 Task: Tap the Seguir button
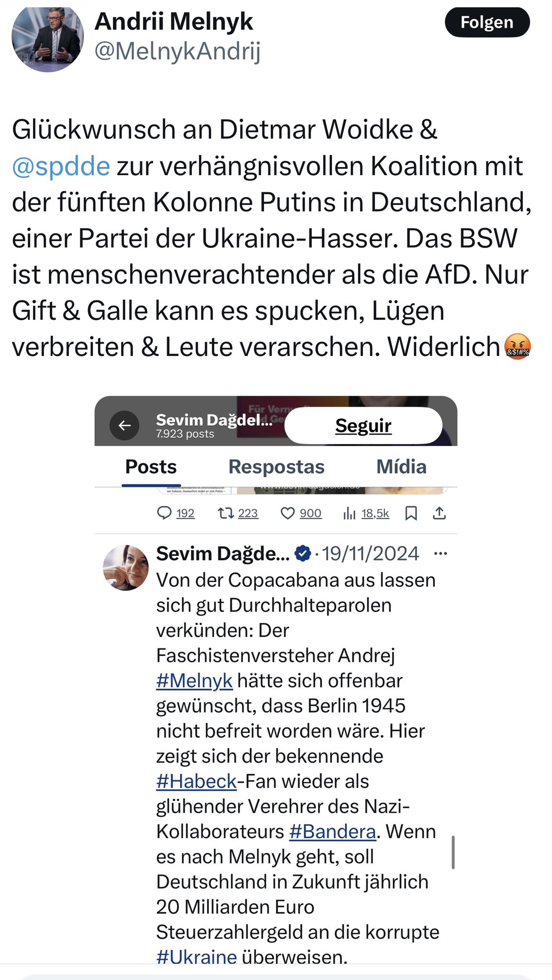pyautogui.click(x=364, y=425)
